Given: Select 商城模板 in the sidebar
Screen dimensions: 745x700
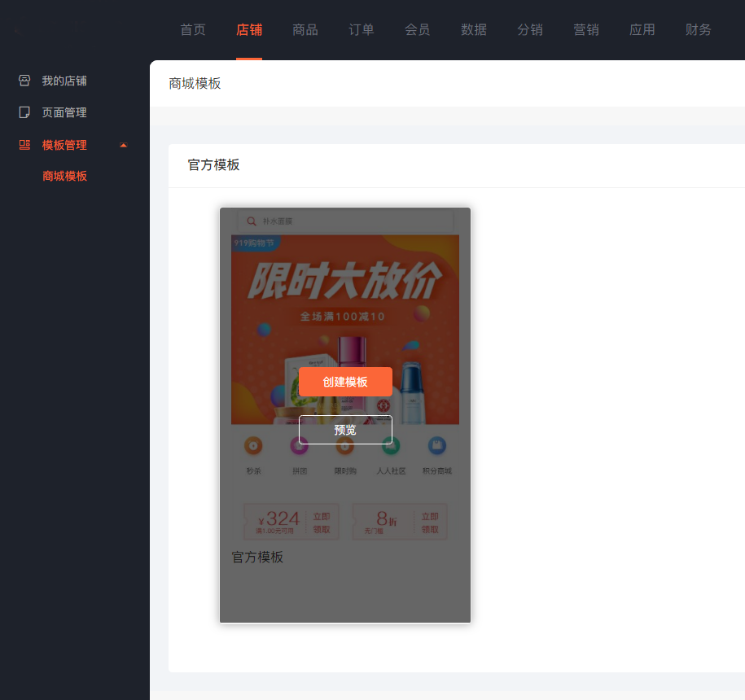Looking at the screenshot, I should [x=64, y=176].
